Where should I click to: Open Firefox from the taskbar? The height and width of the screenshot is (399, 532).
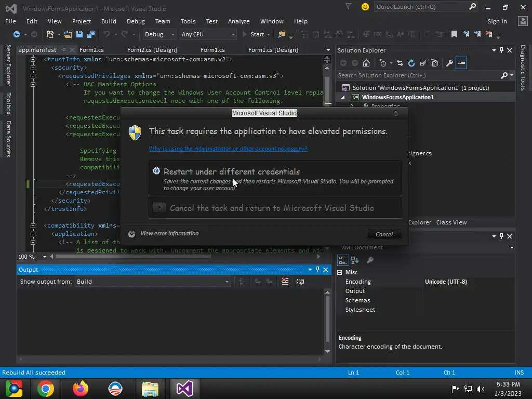(81, 389)
